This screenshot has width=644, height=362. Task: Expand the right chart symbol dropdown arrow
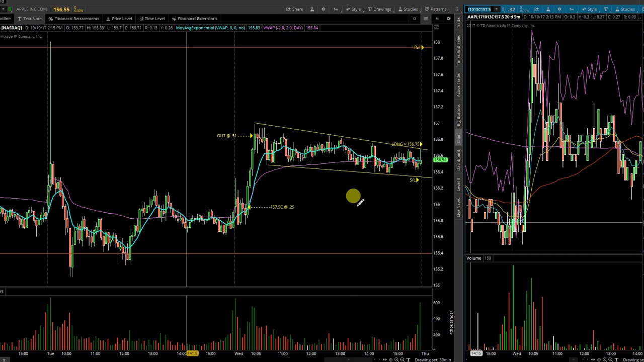point(497,9)
